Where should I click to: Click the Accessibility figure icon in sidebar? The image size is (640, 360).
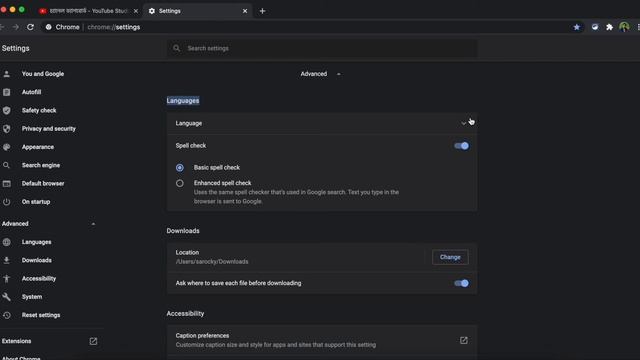point(7,279)
